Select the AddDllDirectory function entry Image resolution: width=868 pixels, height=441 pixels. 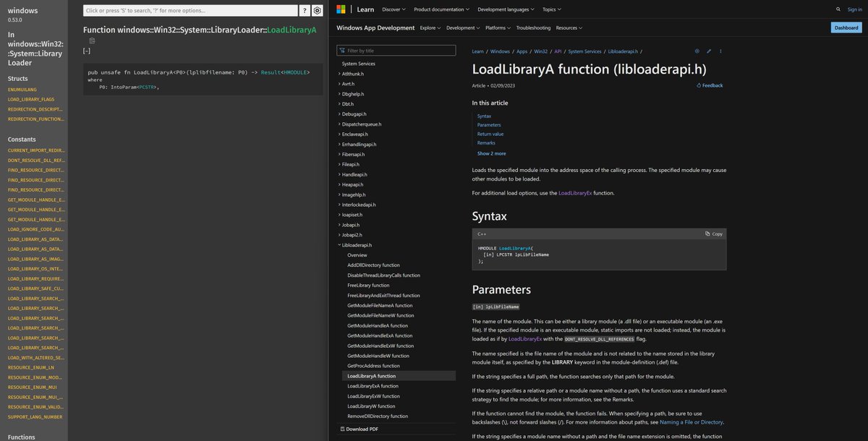373,265
